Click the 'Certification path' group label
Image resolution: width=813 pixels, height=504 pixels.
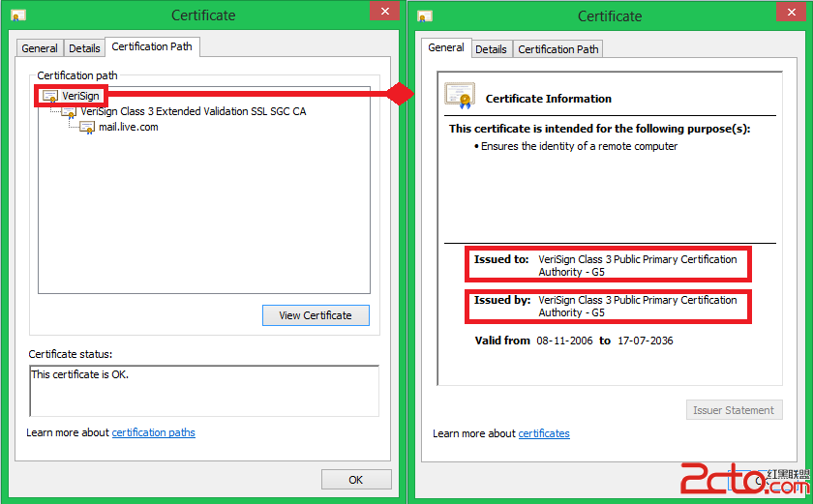coord(77,75)
